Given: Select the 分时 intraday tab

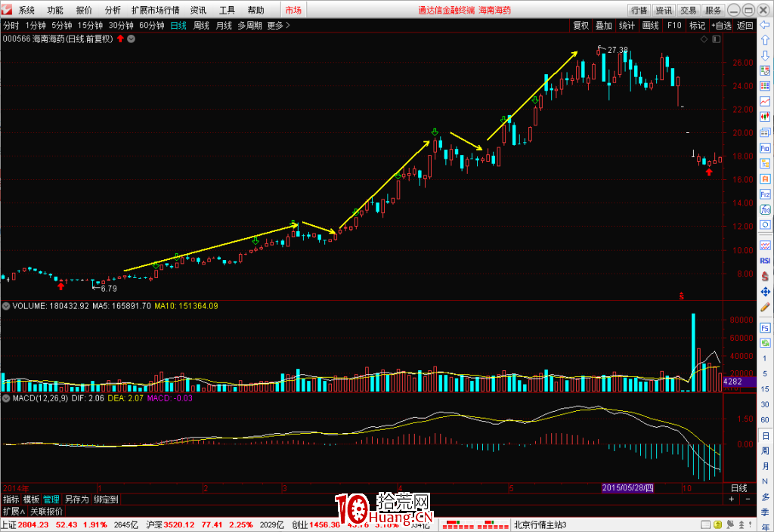Looking at the screenshot, I should 11,25.
